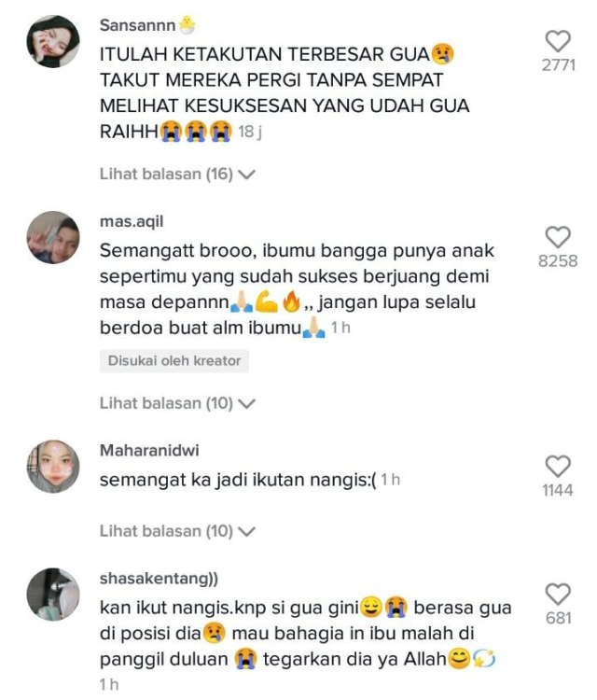Open Sansannn's profile picture
The image size is (597, 700).
click(x=53, y=41)
